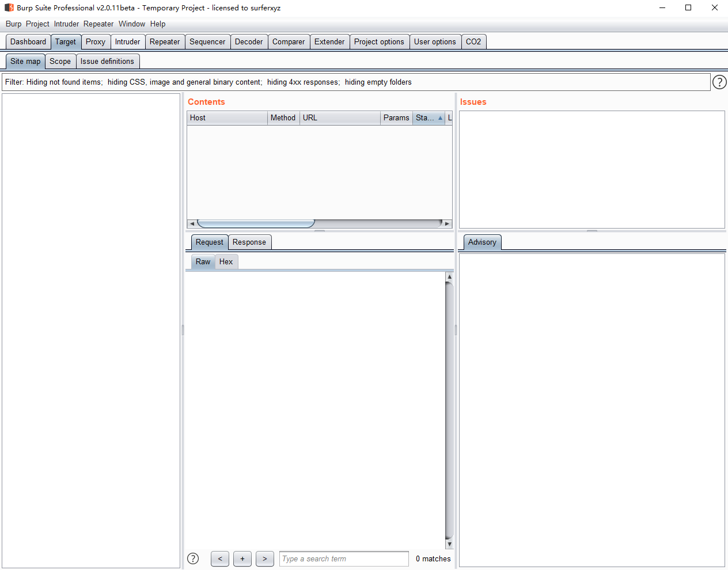Click the search term input field

click(344, 558)
